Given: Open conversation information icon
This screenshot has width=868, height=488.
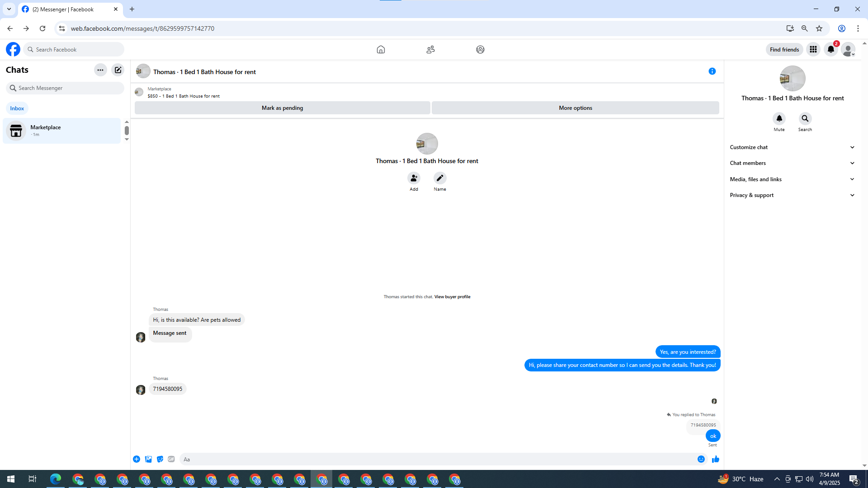Looking at the screenshot, I should (712, 71).
